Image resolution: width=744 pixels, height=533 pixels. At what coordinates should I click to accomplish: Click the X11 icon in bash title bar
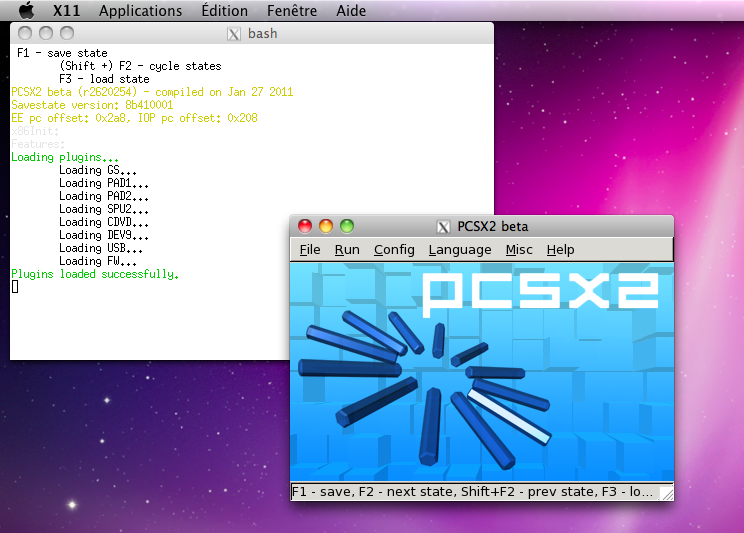(233, 34)
